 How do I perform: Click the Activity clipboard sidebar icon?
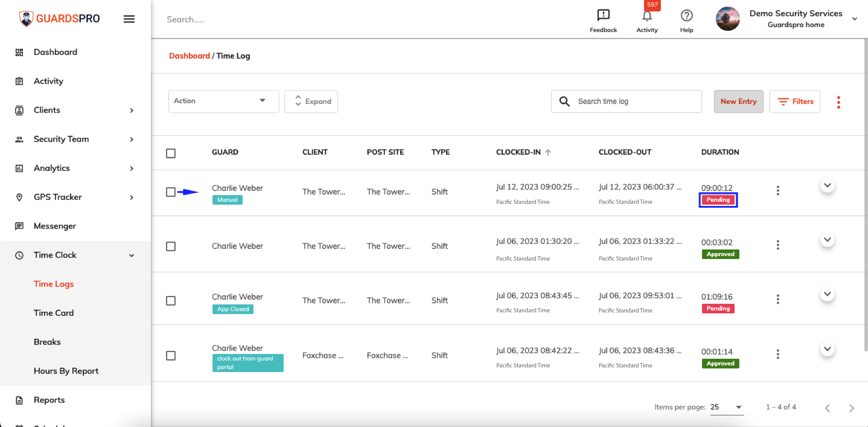(19, 81)
